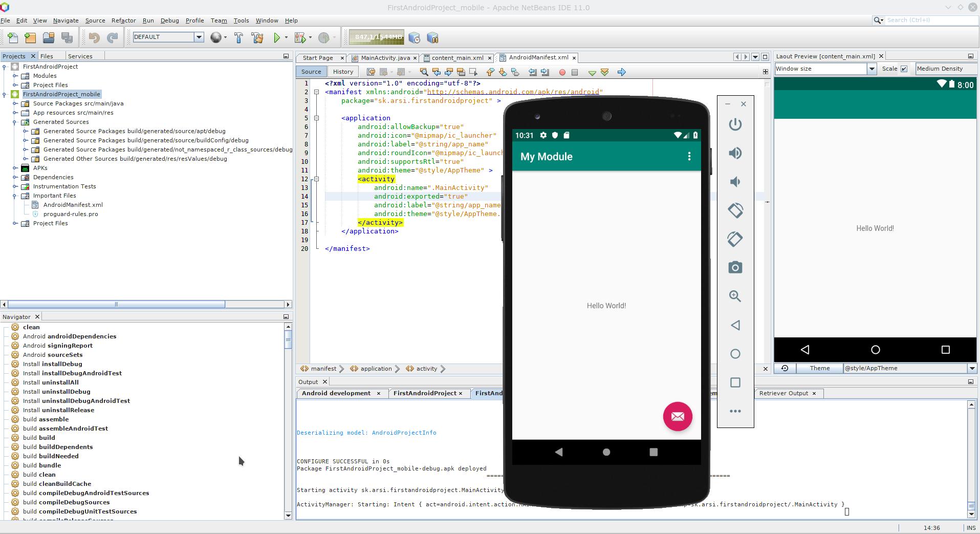Select AndroidManifest.xml in Projects tree
The width and height of the screenshot is (980, 534).
click(73, 205)
